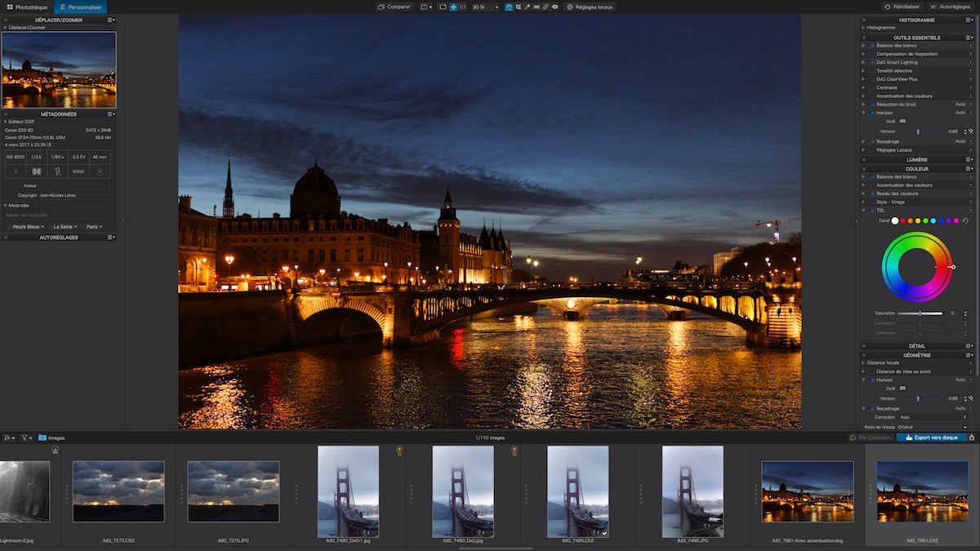The width and height of the screenshot is (980, 551).
Task: Enable the Contraste correction toggle
Action: coord(872,87)
